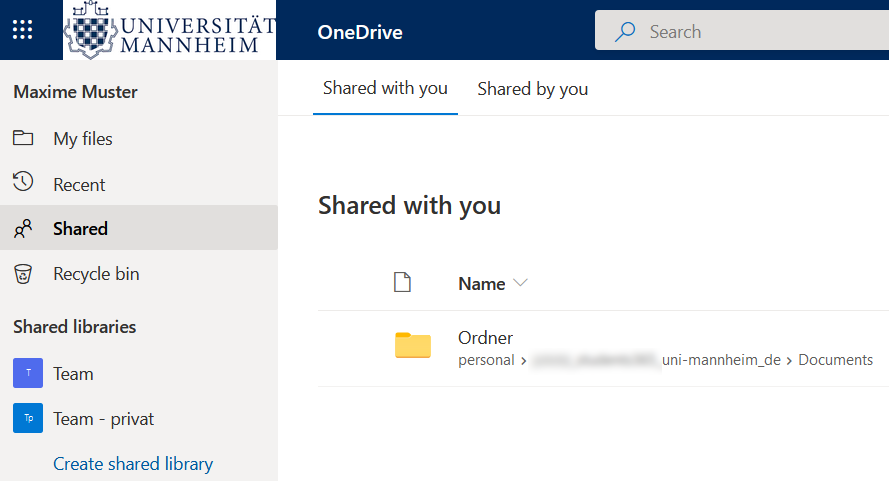Screen dimensions: 889x481
Task: Click the Team library purple icon
Action: 28,373
